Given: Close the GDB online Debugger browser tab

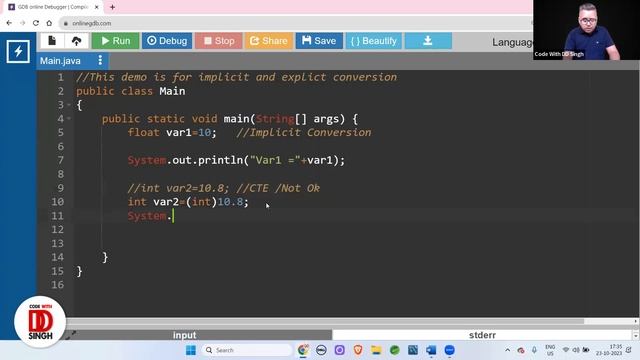Looking at the screenshot, I should [97, 7].
